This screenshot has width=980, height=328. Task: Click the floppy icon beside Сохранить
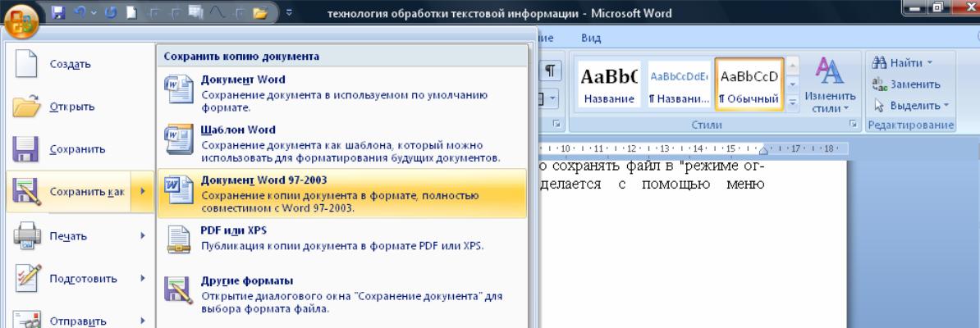click(x=25, y=149)
